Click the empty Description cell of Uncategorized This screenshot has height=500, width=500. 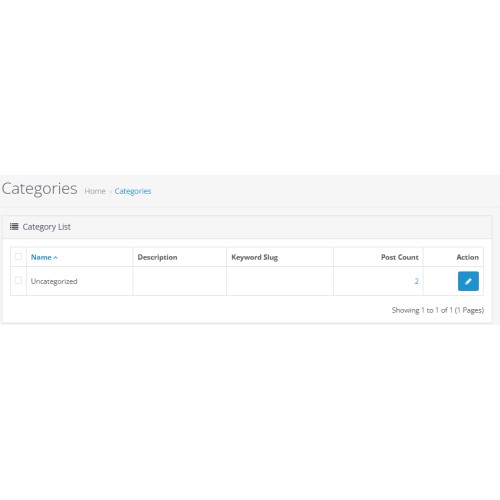(180, 281)
